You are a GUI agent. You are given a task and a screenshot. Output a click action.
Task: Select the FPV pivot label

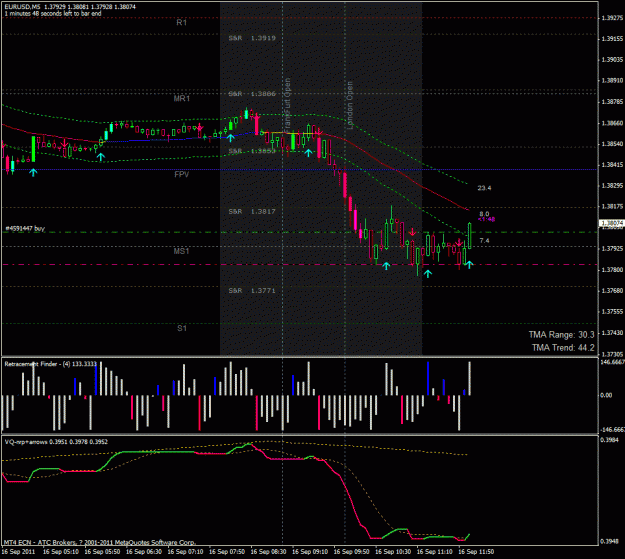pos(181,175)
